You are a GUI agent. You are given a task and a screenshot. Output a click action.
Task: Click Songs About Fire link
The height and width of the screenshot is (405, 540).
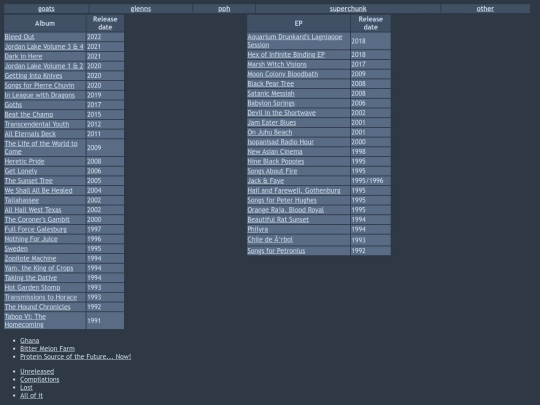click(272, 171)
